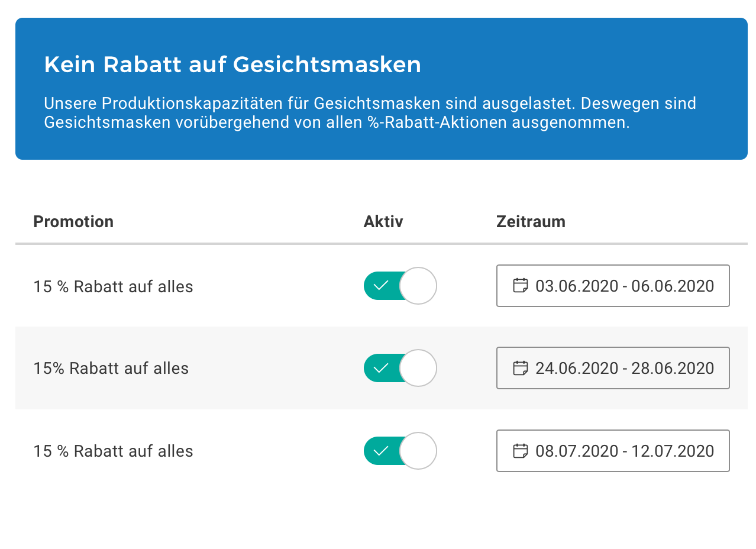Screen dimensions: 756x549
Task: Select the first '15 % Rabatt auf alles' row label
Action: (x=113, y=287)
